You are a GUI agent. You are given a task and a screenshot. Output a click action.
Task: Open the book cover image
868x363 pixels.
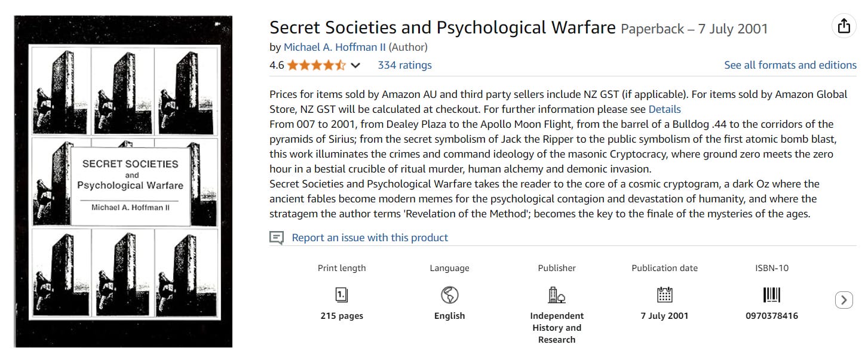click(x=123, y=181)
